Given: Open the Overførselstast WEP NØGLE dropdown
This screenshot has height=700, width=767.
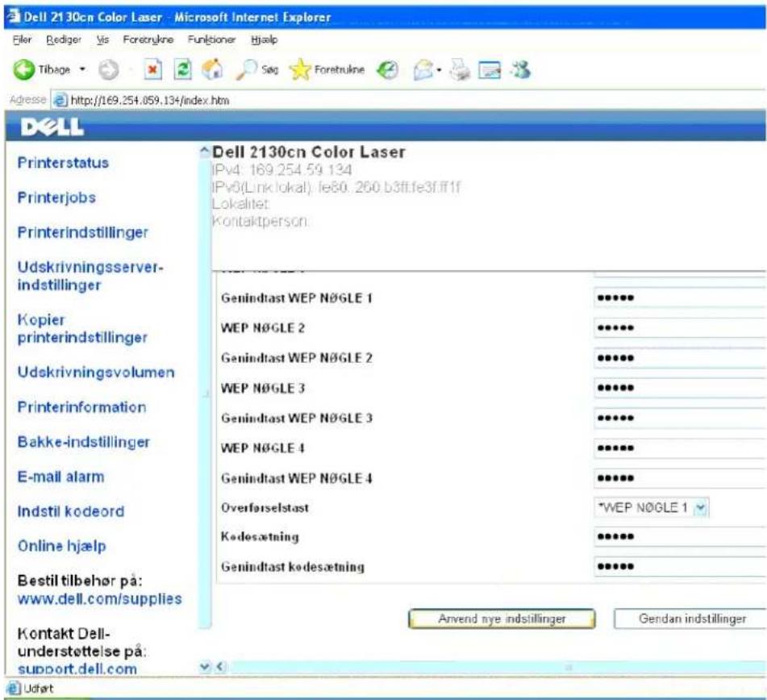Looking at the screenshot, I should (x=651, y=508).
